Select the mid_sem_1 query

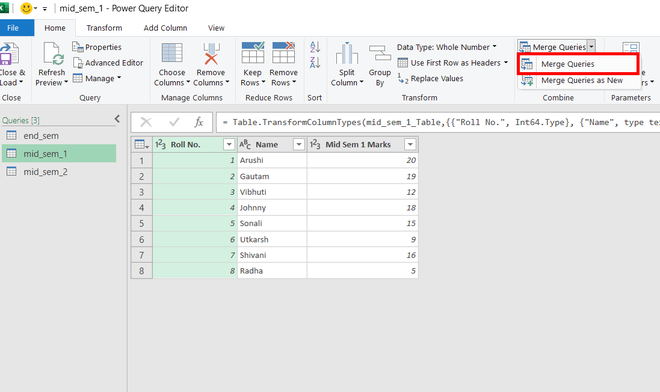59,154
